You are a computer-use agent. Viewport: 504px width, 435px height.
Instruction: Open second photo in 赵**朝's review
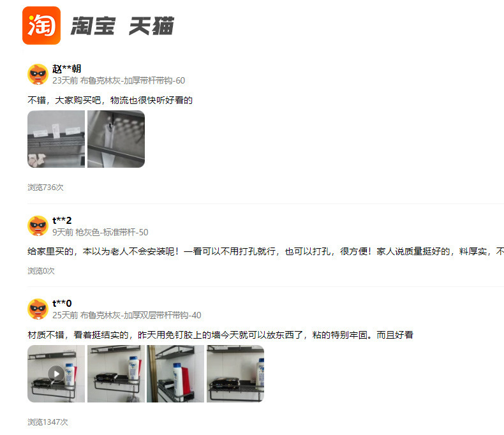(x=116, y=139)
